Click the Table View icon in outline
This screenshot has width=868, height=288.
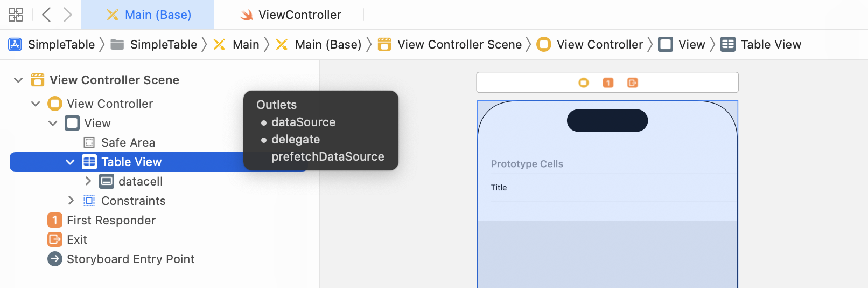(89, 162)
